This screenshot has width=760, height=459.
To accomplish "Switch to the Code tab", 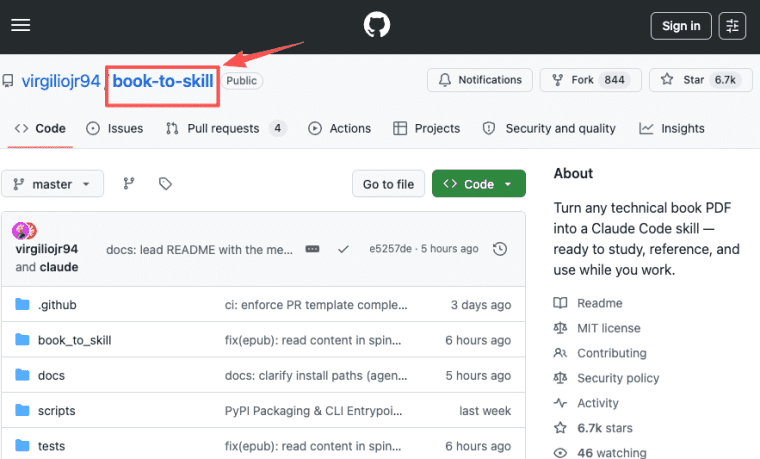I will (40, 128).
